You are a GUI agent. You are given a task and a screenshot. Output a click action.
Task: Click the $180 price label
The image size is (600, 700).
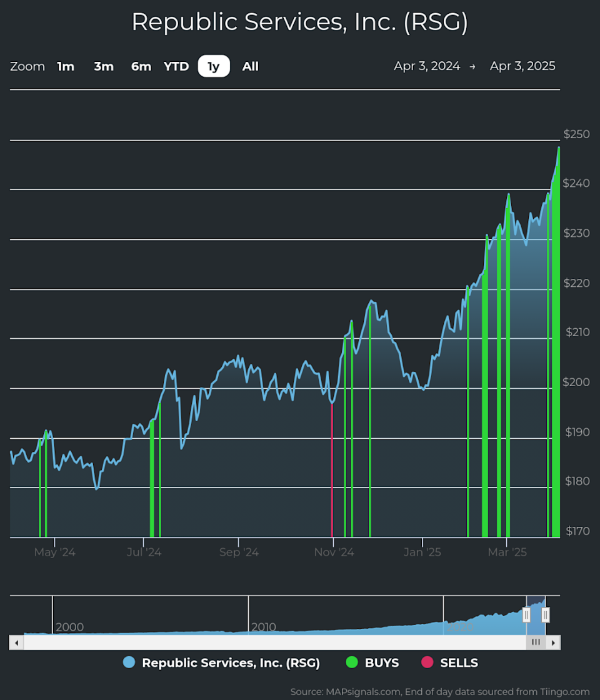577,481
